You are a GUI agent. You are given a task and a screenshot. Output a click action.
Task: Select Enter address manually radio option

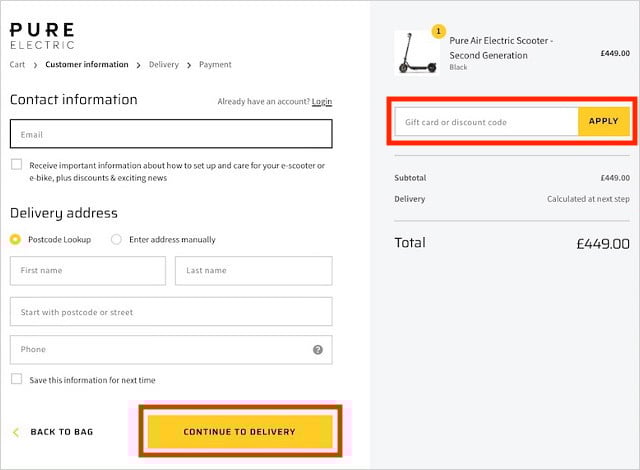116,239
